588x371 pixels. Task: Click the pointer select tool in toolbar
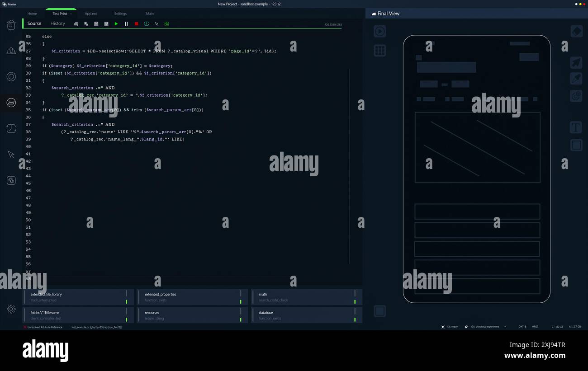[156, 24]
